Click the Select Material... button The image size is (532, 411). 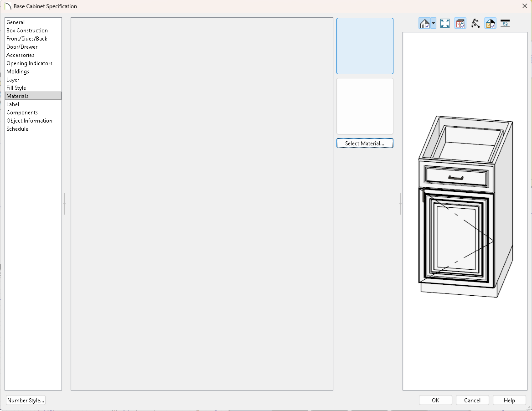pyautogui.click(x=365, y=144)
